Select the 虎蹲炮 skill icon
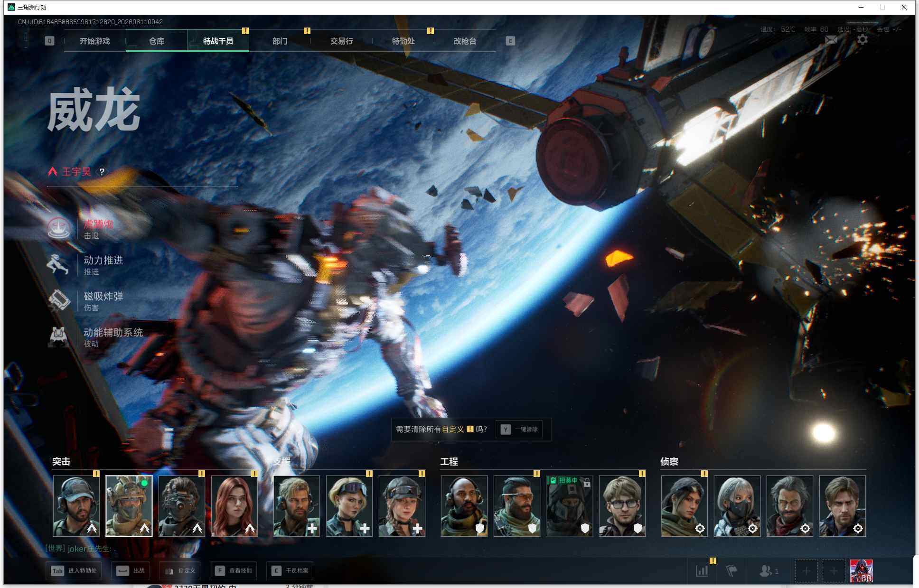The width and height of the screenshot is (919, 588). click(59, 228)
